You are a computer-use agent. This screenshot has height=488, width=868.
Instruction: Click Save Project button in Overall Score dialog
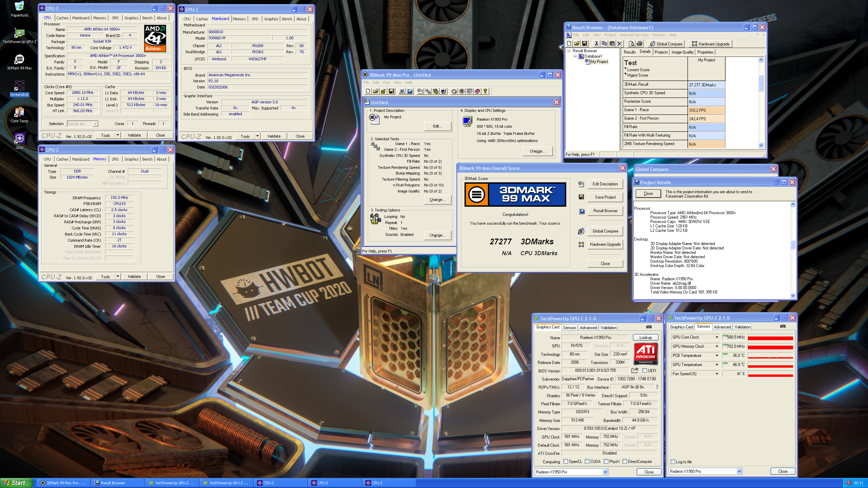pyautogui.click(x=605, y=197)
